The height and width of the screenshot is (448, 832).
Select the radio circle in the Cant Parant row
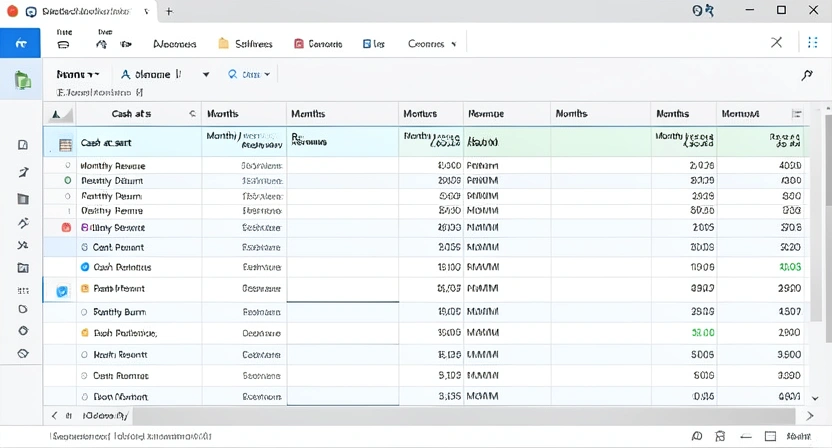84,247
